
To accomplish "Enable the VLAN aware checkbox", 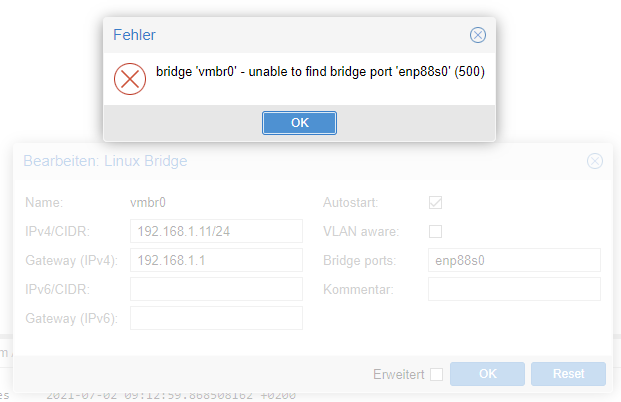I will (435, 232).
